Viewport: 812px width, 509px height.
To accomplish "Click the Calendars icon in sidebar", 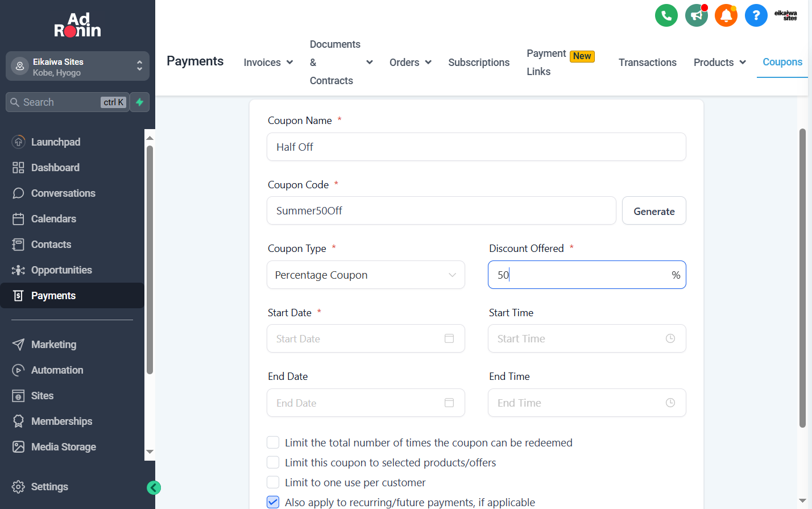I will (x=18, y=219).
